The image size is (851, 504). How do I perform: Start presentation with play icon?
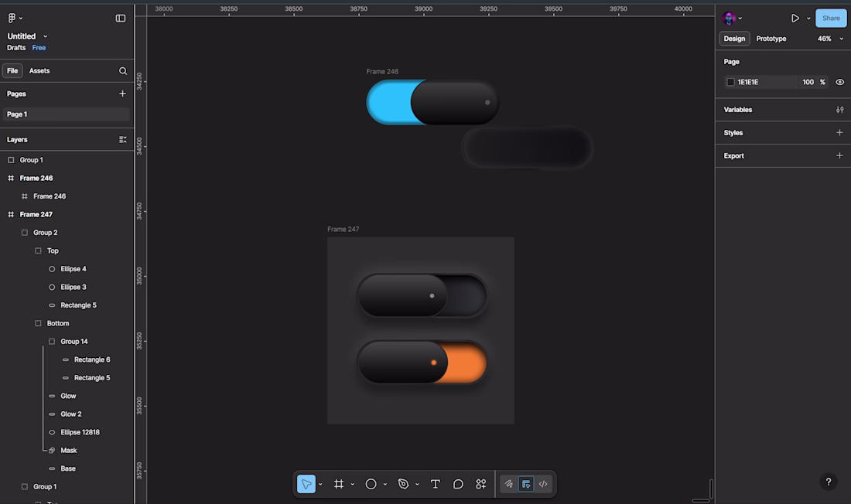click(x=795, y=18)
